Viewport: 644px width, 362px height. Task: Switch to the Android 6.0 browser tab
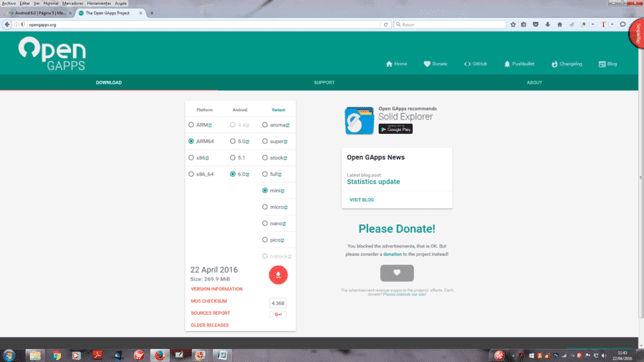tap(40, 13)
